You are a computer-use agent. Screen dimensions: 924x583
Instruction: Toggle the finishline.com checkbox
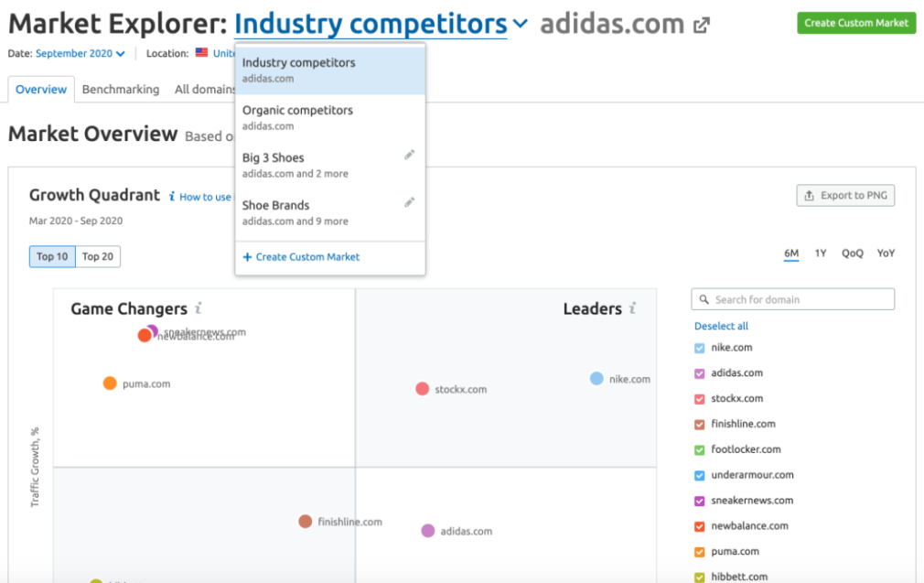point(700,424)
